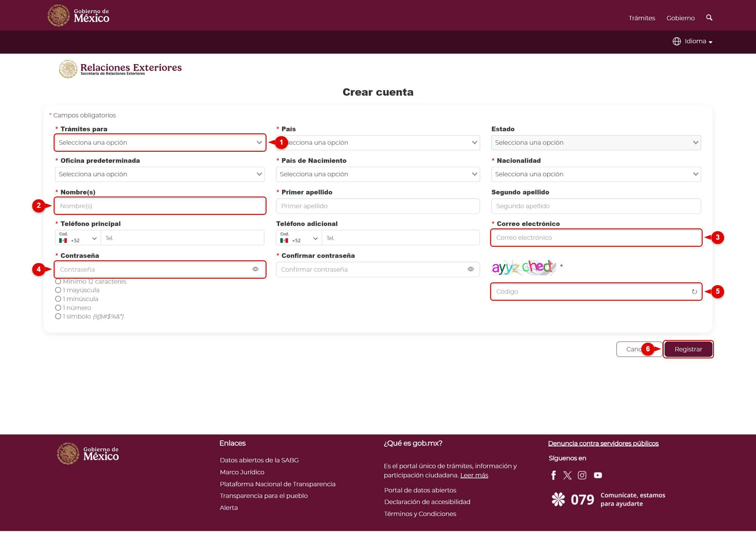756x558 pixels.
Task: Open the YouTube icon in footer
Action: [597, 475]
